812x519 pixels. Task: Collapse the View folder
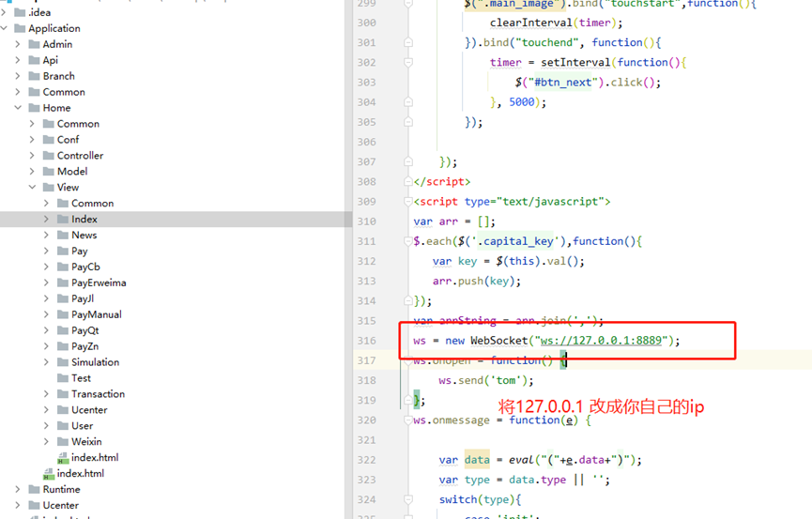(32, 187)
